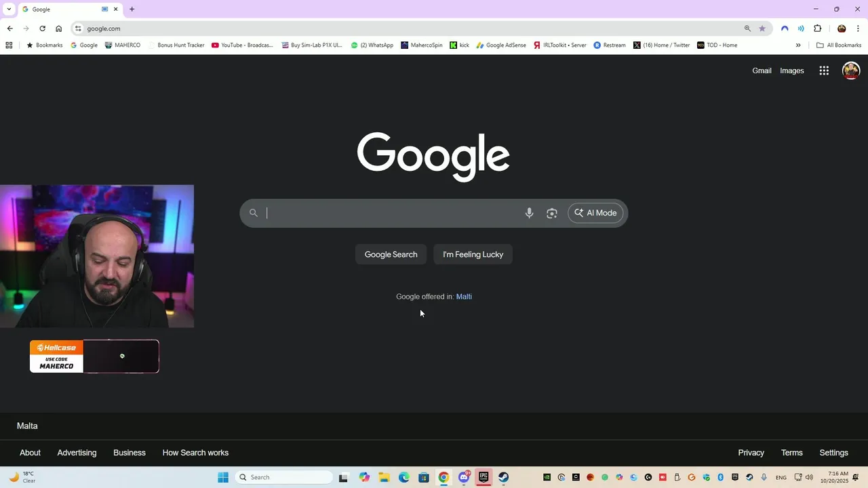Open Epic Games Launcher from taskbar

[x=484, y=477]
